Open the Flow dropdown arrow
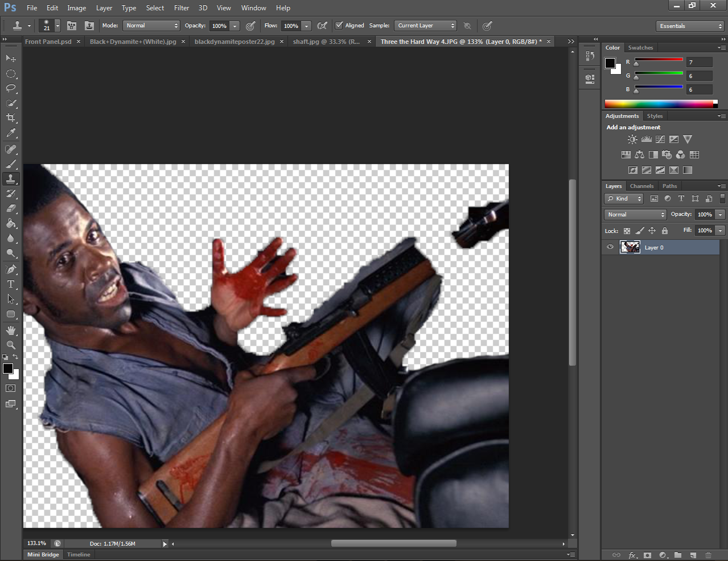The width and height of the screenshot is (728, 561). tap(306, 26)
